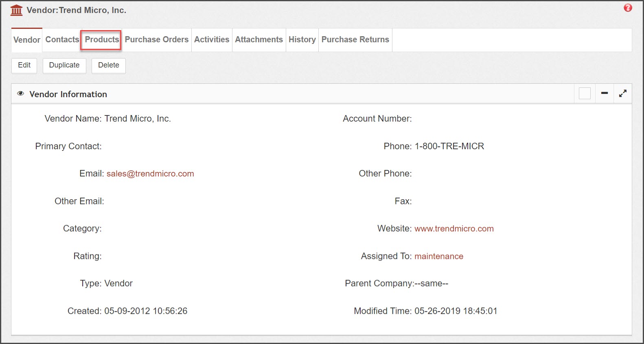
Task: Expand the panel with the fullscreen arrows icon
Action: (x=623, y=94)
